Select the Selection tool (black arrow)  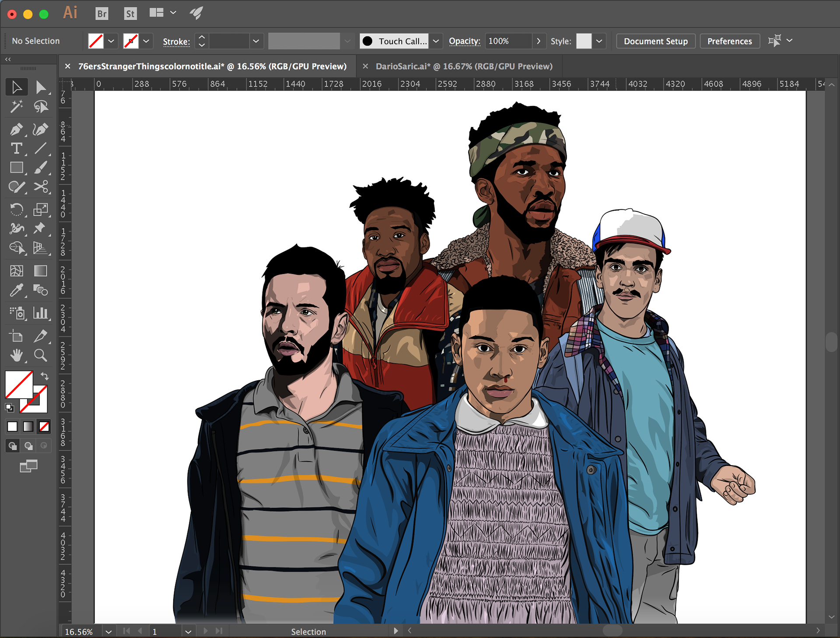tap(17, 87)
